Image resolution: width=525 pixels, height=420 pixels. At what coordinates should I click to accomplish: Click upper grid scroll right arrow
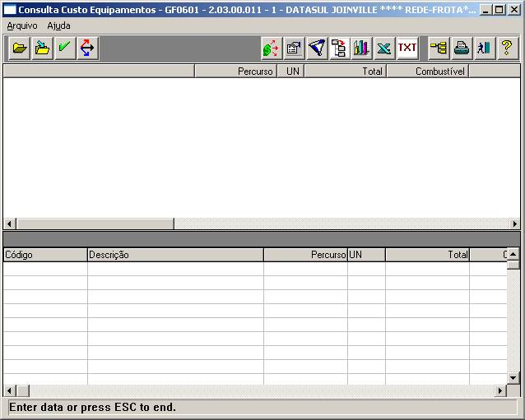(x=514, y=224)
